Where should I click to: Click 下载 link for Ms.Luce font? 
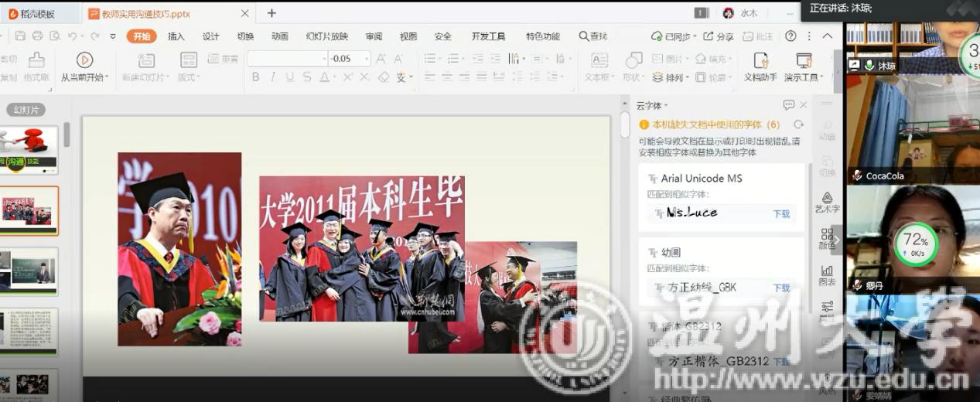(781, 213)
